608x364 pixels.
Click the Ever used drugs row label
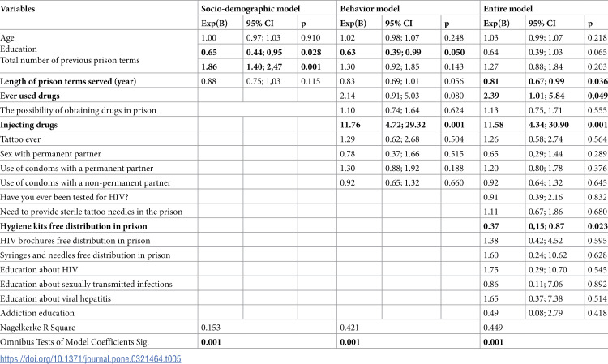click(30, 96)
